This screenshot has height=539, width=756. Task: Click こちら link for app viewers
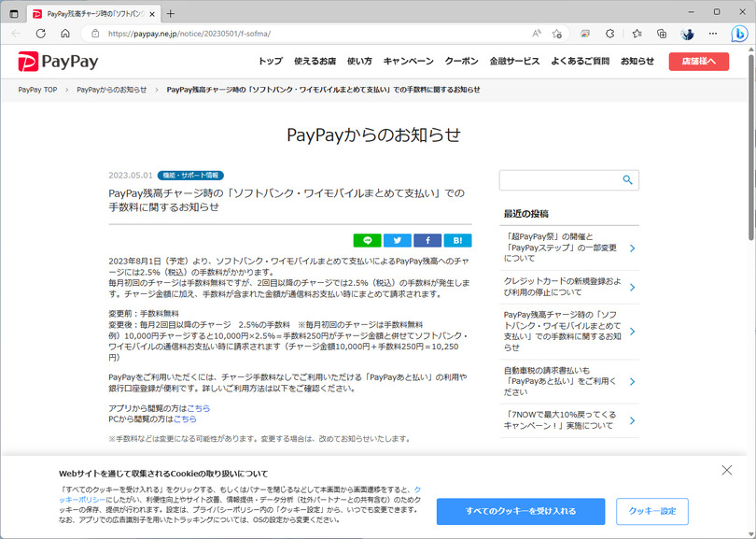199,408
